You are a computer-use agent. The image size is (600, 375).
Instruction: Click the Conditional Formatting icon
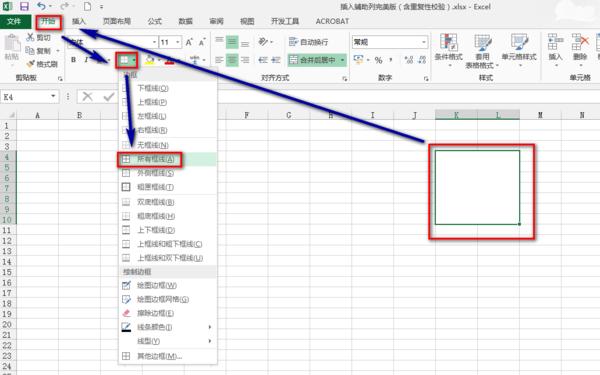point(448,42)
